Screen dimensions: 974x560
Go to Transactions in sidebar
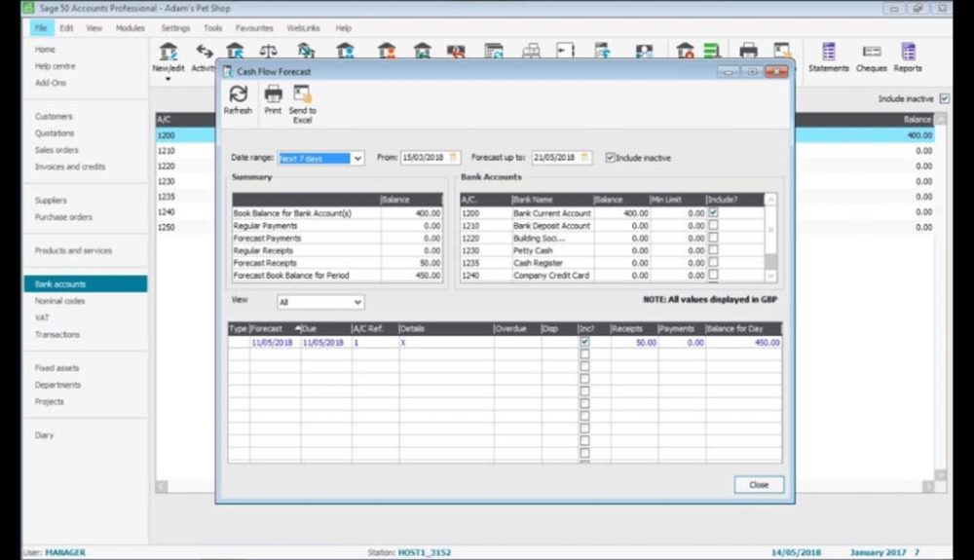[x=57, y=334]
